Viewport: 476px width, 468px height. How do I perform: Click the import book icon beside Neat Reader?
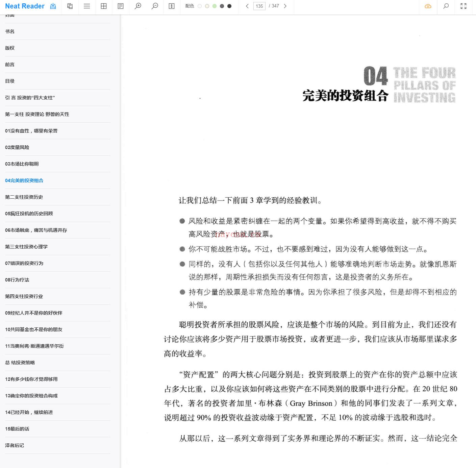coord(53,6)
